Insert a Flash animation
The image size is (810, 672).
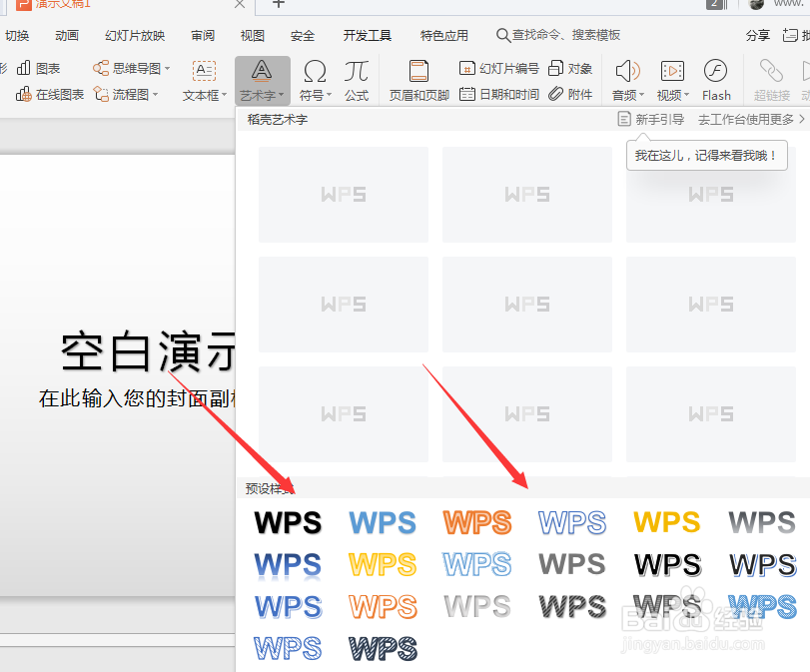click(716, 81)
